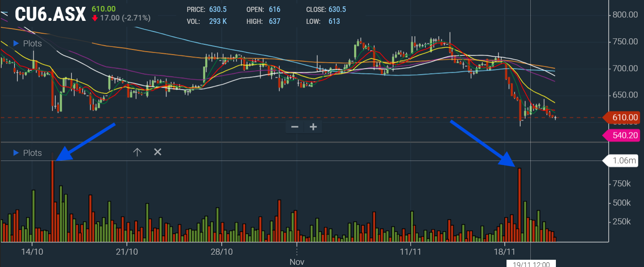Click the 21/10 date on the time axis

[127, 251]
